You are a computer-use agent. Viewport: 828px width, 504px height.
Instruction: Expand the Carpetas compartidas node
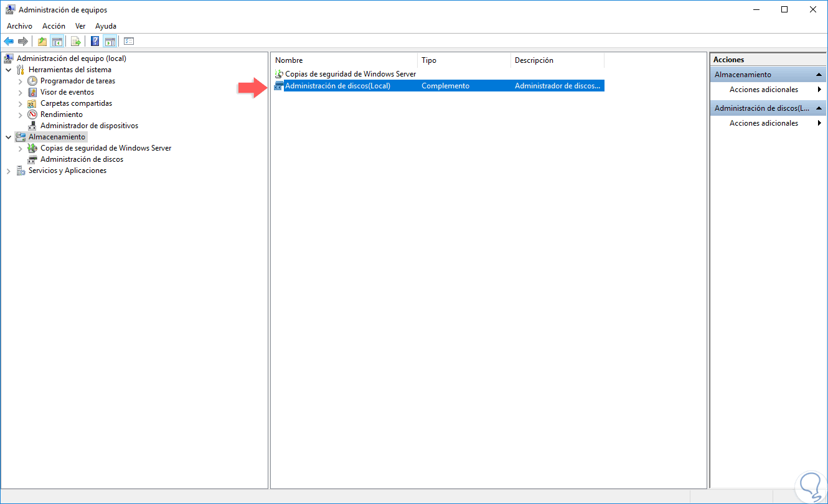(21, 103)
